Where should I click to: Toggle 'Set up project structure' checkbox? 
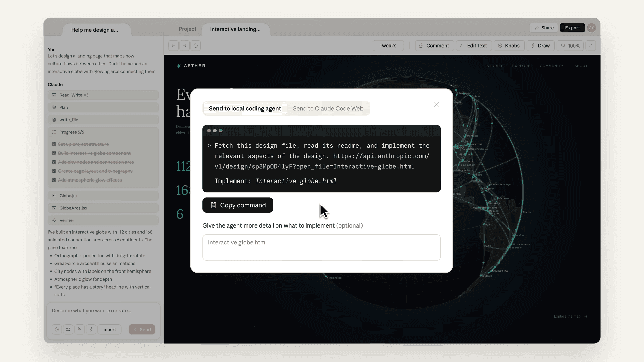(54, 144)
